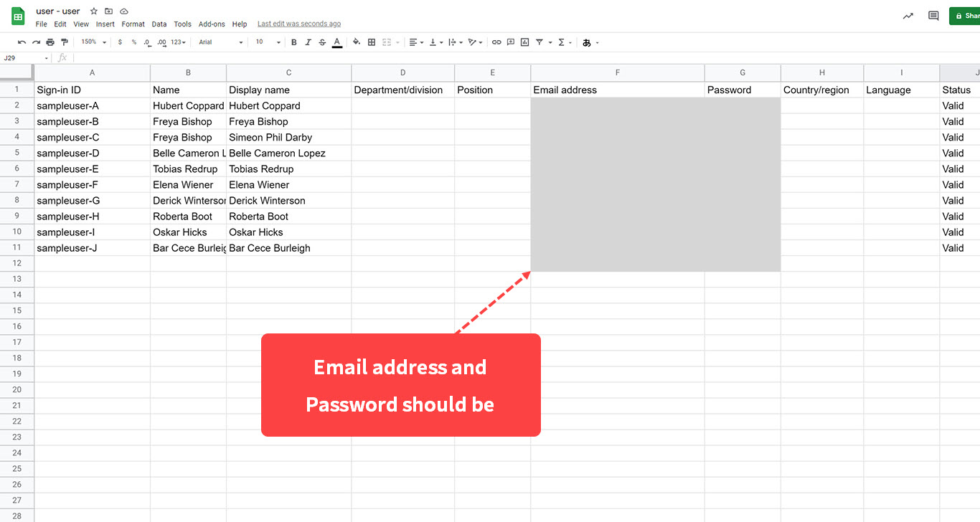This screenshot has height=522, width=980.
Task: Open the borders tool
Action: 372,42
